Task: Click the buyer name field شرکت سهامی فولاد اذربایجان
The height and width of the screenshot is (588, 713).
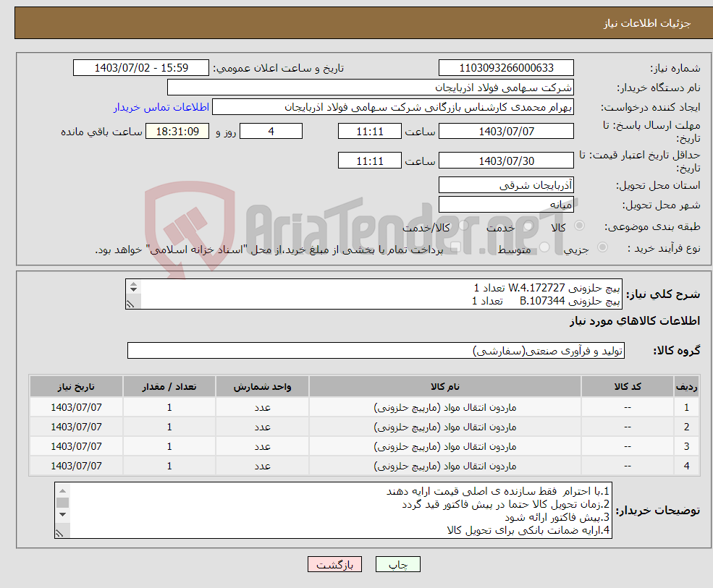Action: click(x=371, y=88)
